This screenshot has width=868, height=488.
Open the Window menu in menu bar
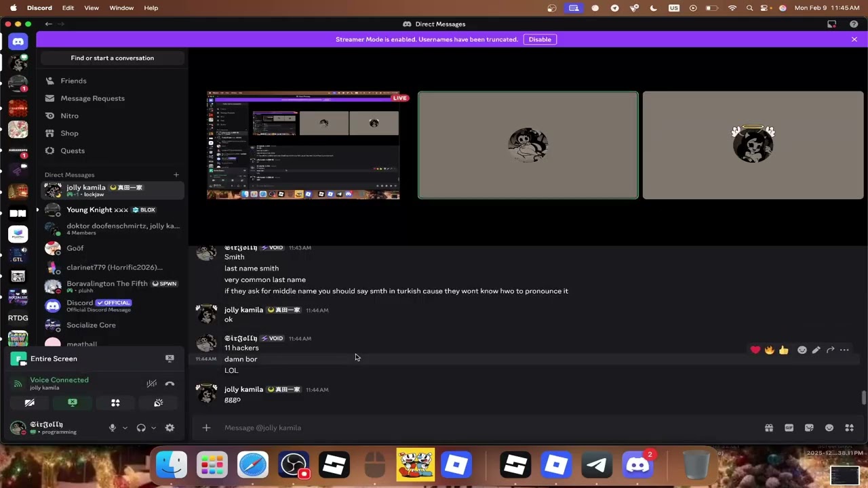pos(121,8)
